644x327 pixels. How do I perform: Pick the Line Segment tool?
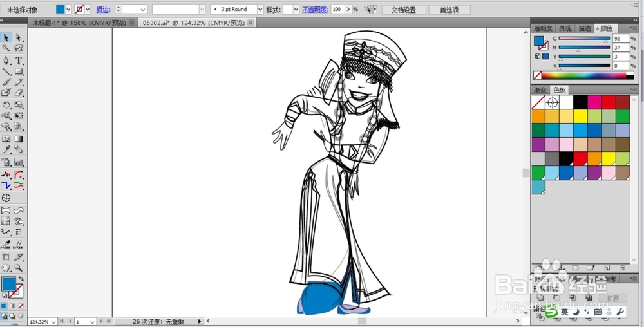6,71
